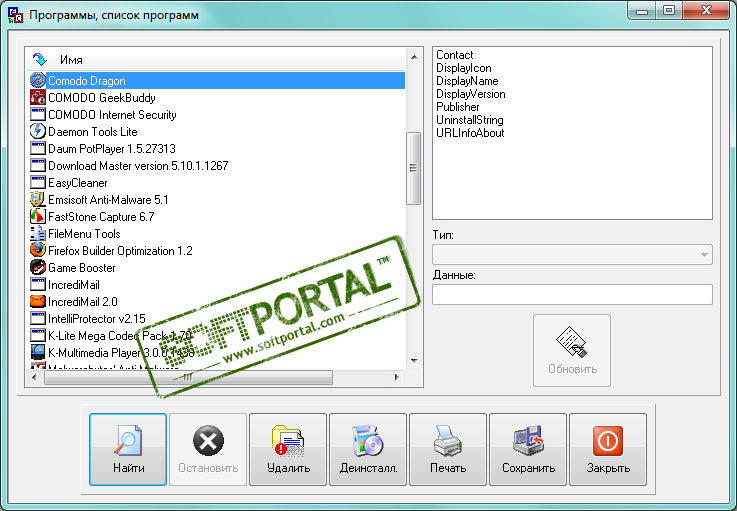Click the horizontal scrollbar left arrow
The image size is (737, 511).
point(34,377)
